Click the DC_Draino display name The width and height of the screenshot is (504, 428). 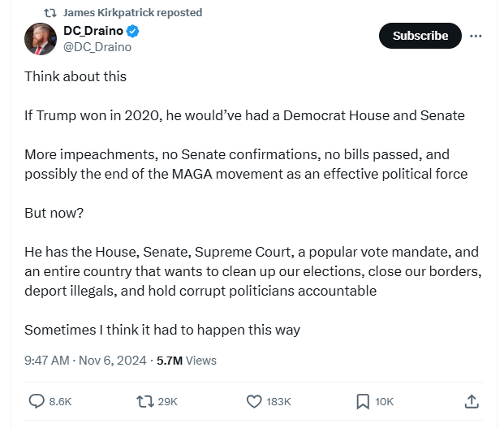pos(93,32)
